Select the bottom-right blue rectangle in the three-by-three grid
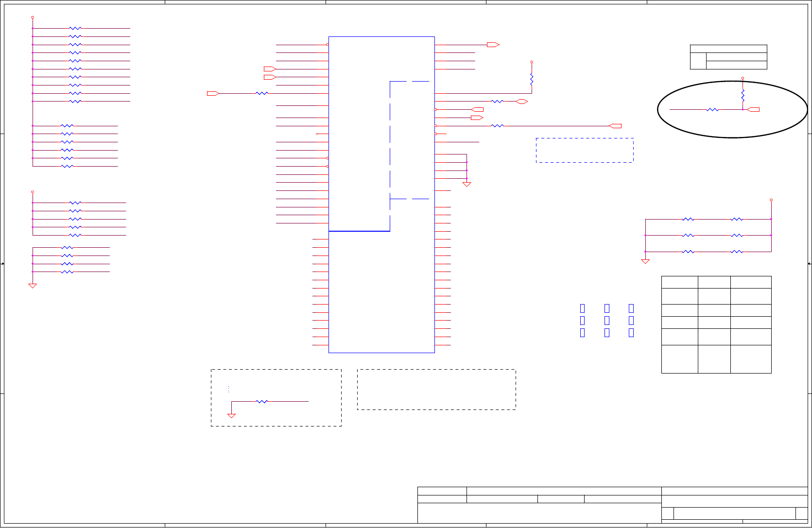This screenshot has width=812, height=528. (x=631, y=333)
